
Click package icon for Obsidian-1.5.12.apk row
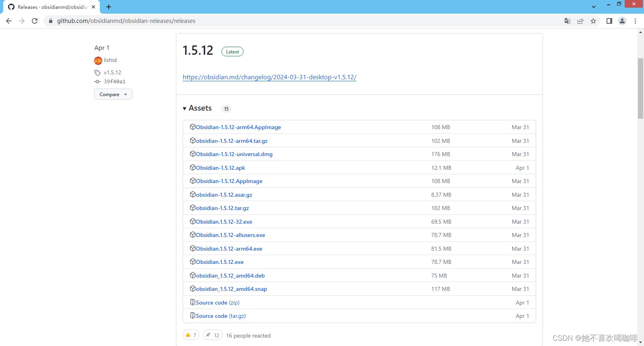pos(193,167)
